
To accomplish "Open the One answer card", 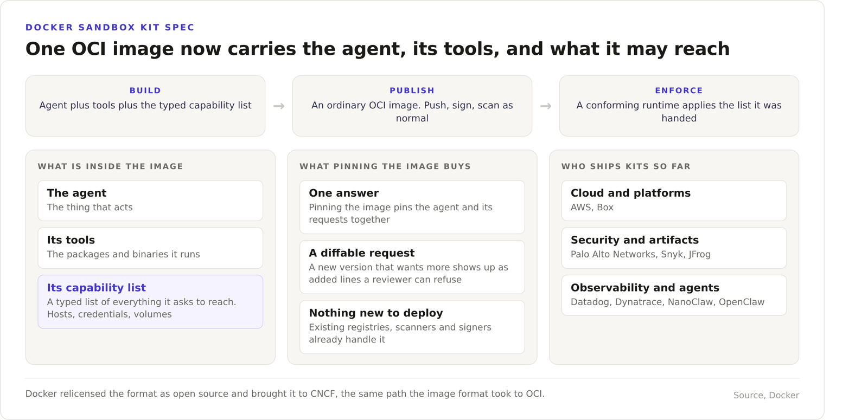I will coord(412,207).
